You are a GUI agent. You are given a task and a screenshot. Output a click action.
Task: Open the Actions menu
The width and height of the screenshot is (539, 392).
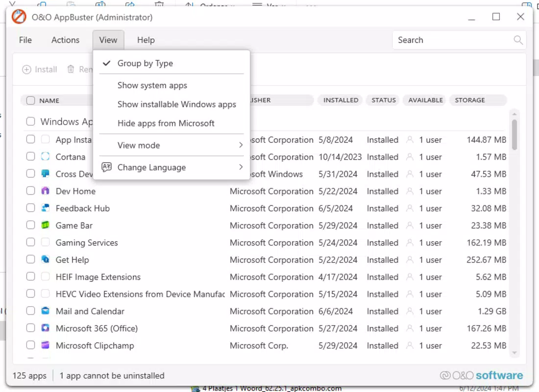click(x=65, y=40)
